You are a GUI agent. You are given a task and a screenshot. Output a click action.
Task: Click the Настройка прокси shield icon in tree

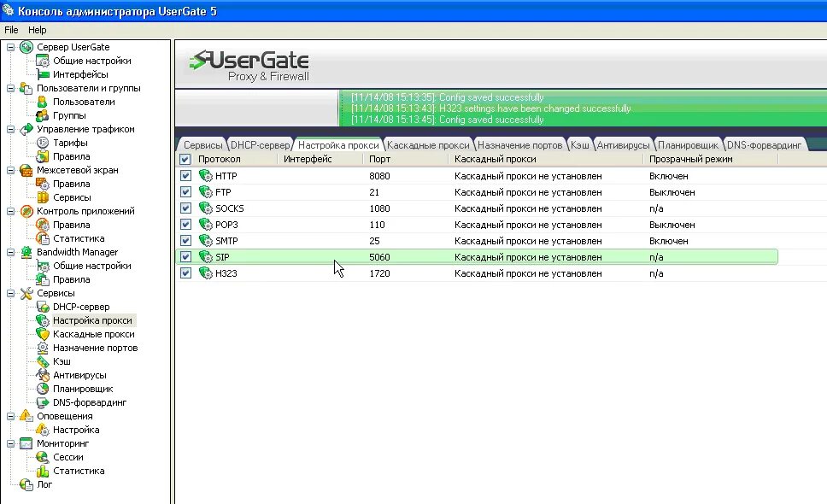[x=43, y=320]
